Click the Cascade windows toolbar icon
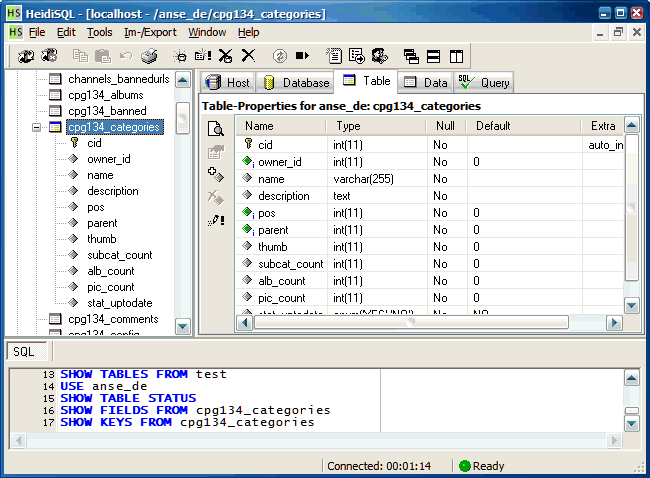650x478 pixels. tap(412, 56)
